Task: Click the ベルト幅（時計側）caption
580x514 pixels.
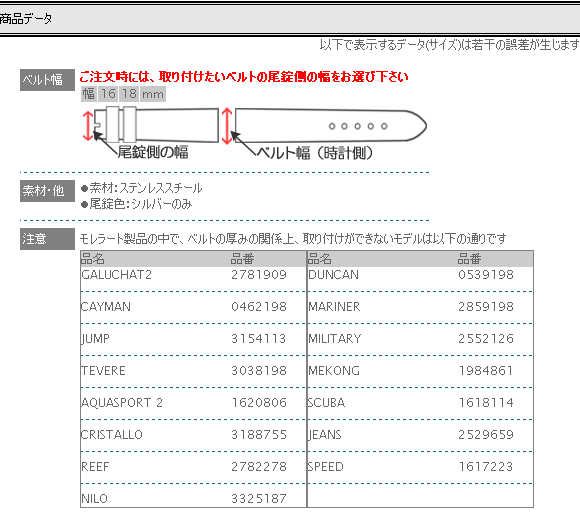Action: tap(315, 153)
